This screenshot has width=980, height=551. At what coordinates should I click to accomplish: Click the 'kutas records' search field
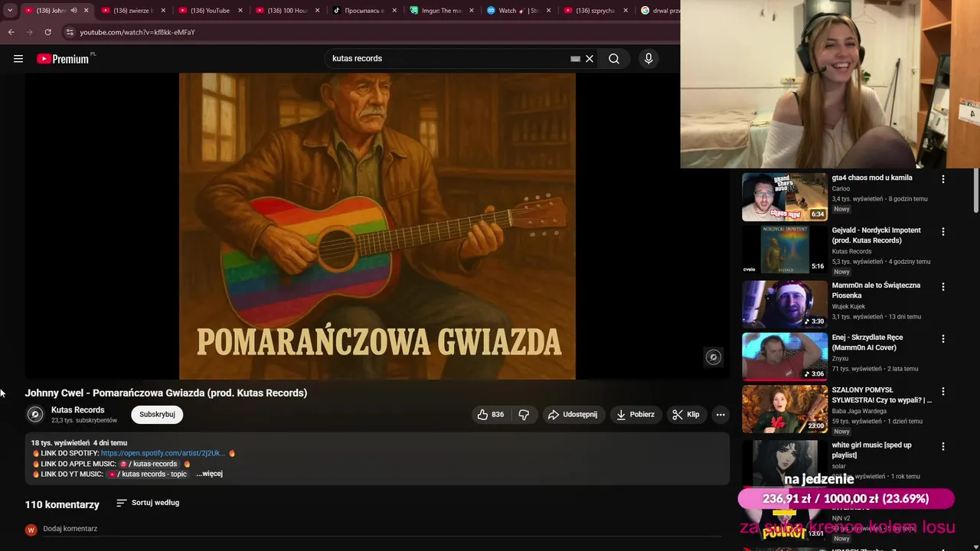pos(448,59)
